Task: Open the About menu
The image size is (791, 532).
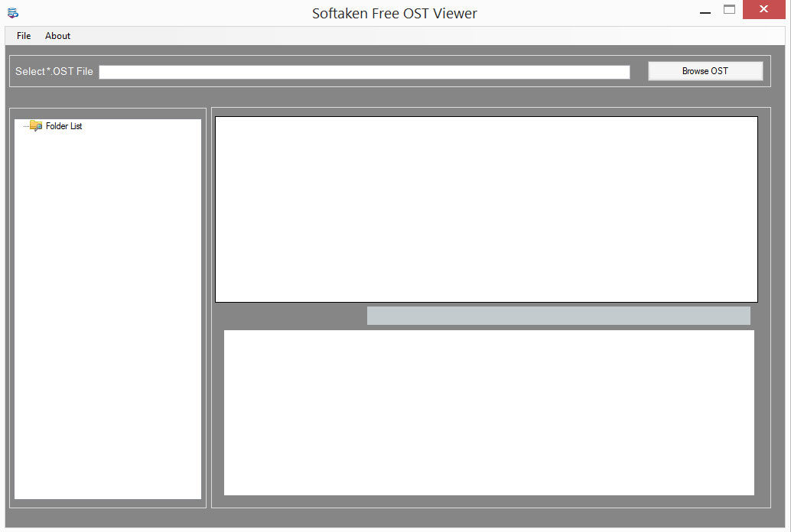Action: [57, 36]
